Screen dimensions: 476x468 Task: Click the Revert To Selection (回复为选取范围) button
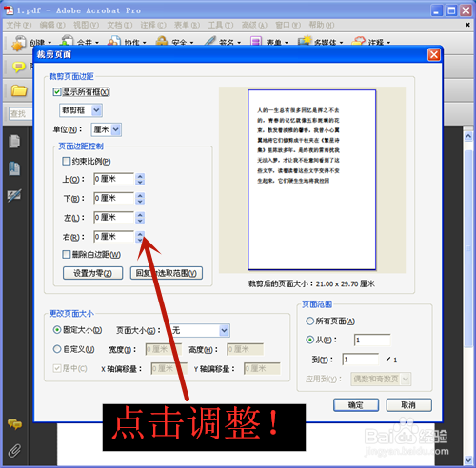tap(167, 273)
